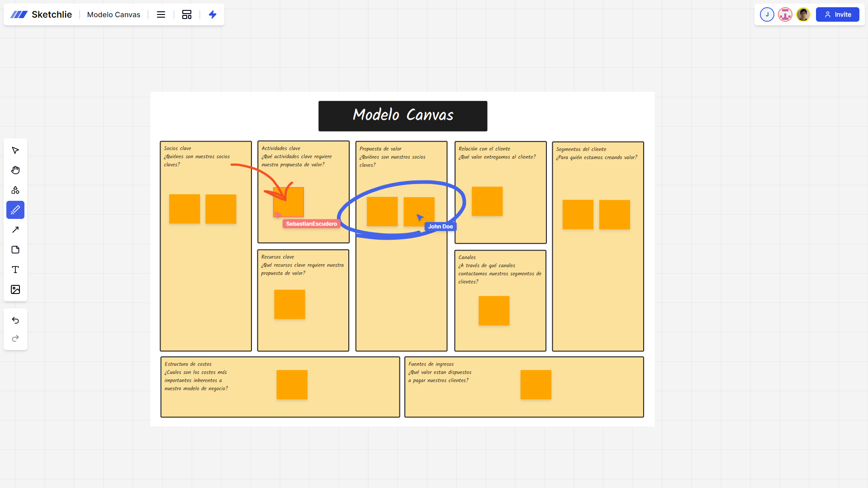Open the insert image tool
This screenshot has height=488, width=868.
coord(15,289)
